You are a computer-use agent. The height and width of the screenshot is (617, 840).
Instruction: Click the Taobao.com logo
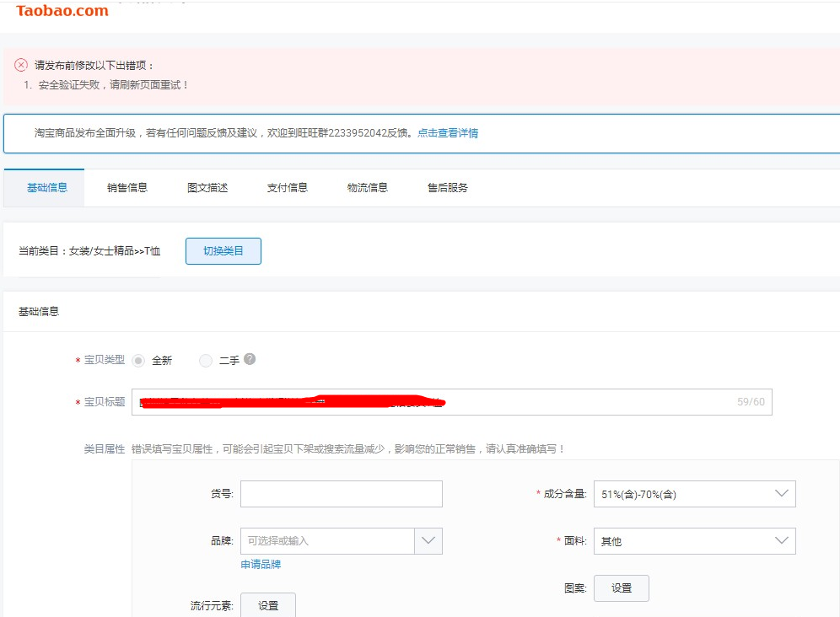62,11
